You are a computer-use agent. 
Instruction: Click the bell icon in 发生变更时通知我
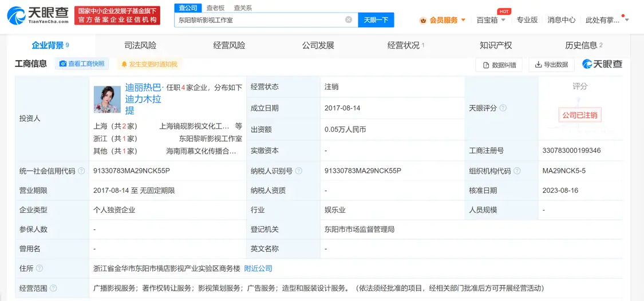pyautogui.click(x=124, y=64)
